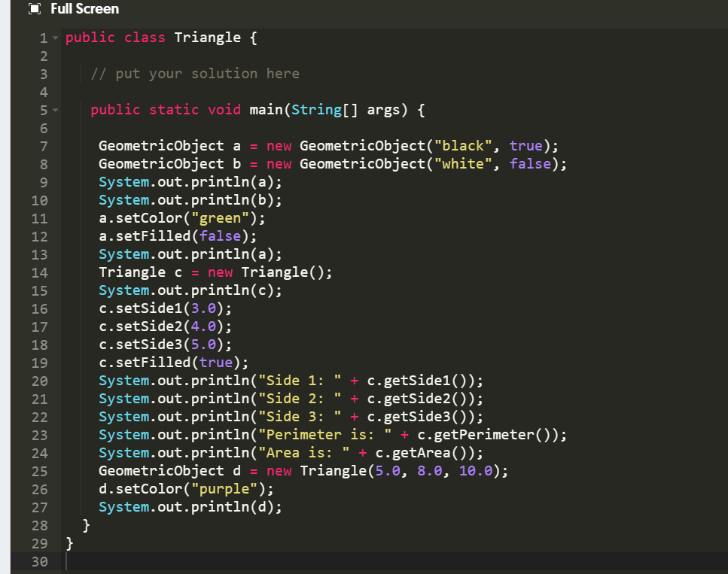Click line number 1 in the gutter

pyautogui.click(x=42, y=37)
